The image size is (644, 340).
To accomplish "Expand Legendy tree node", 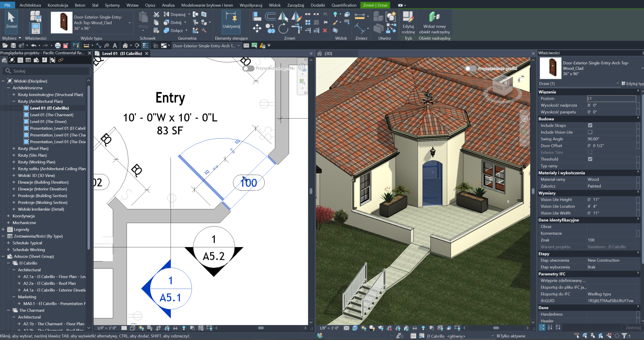I will tap(3, 229).
